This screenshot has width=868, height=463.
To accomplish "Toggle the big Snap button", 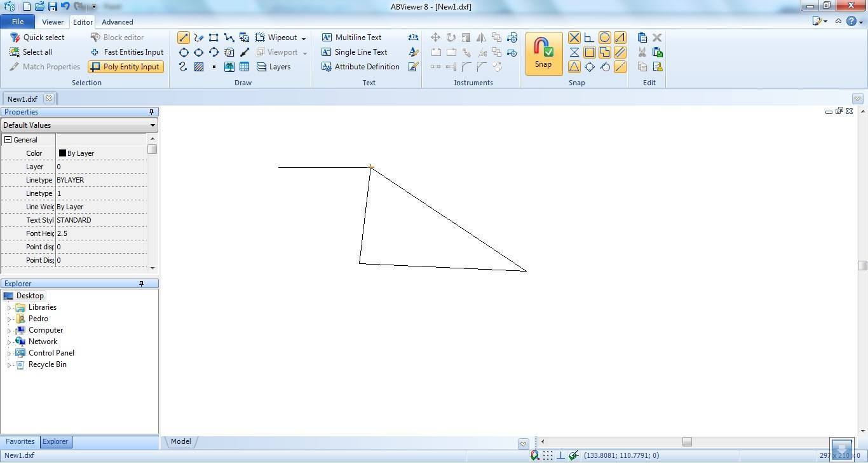I will coord(543,53).
